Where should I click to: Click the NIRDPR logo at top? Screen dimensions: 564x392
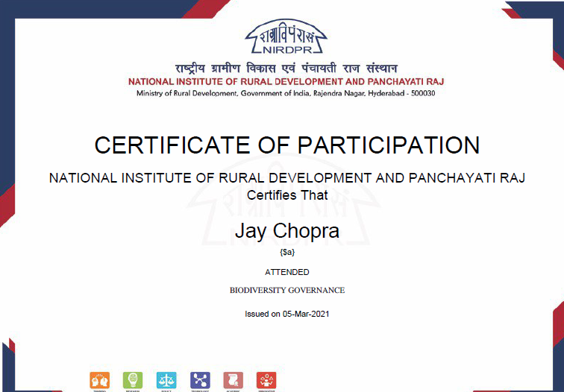point(286,37)
